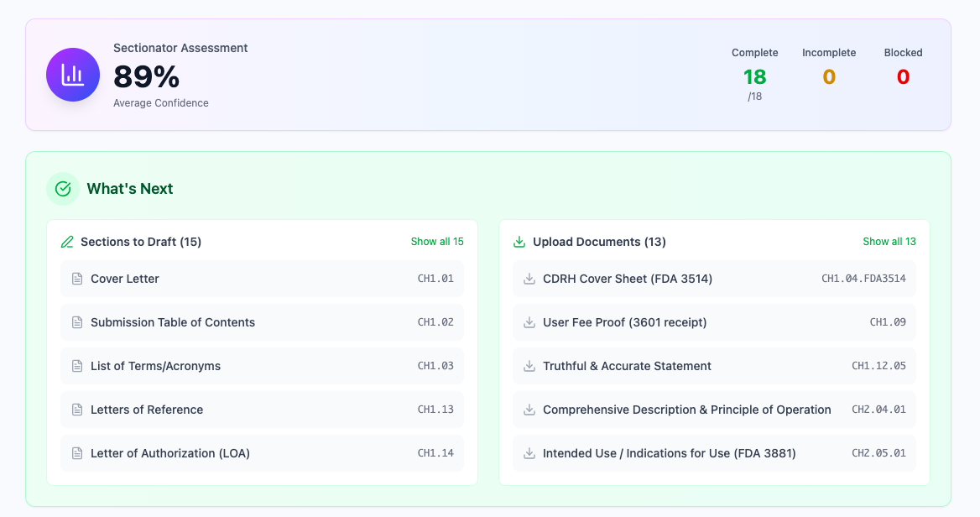The height and width of the screenshot is (517, 980).
Task: Click the download icon for Truthful & Accurate Statement
Action: tap(529, 366)
